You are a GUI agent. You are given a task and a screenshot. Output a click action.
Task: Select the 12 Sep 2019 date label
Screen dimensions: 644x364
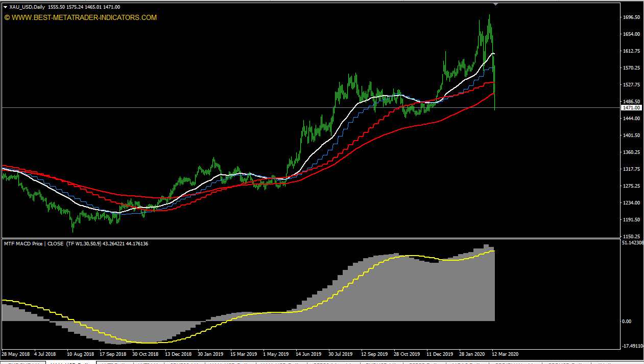tap(374, 354)
